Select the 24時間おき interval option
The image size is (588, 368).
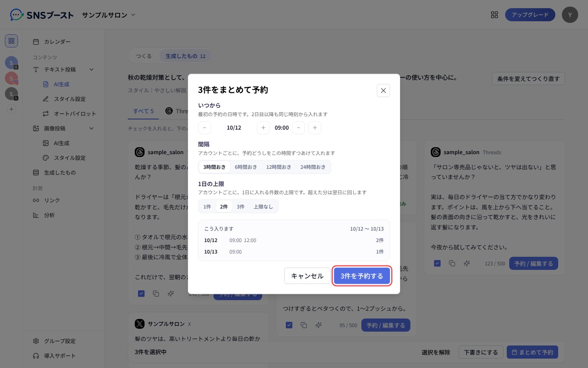[313, 167]
